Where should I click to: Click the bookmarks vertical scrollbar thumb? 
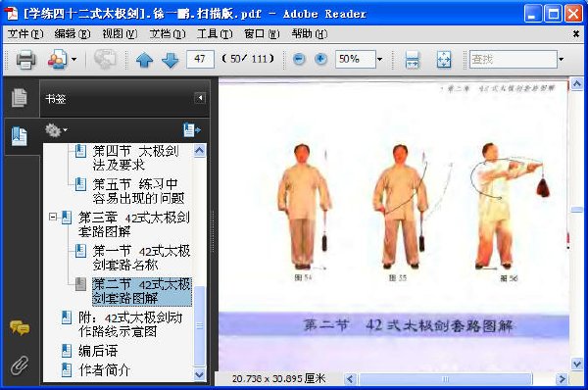click(x=200, y=326)
